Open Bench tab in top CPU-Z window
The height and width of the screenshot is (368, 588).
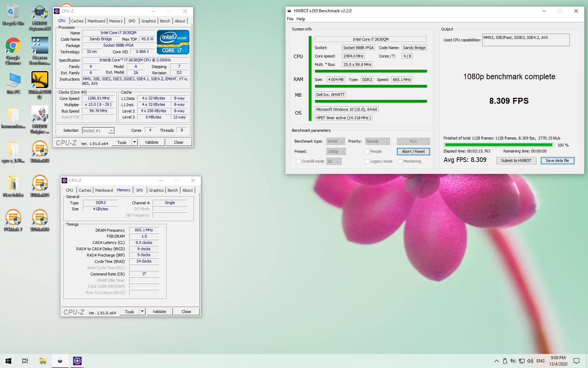coord(165,21)
